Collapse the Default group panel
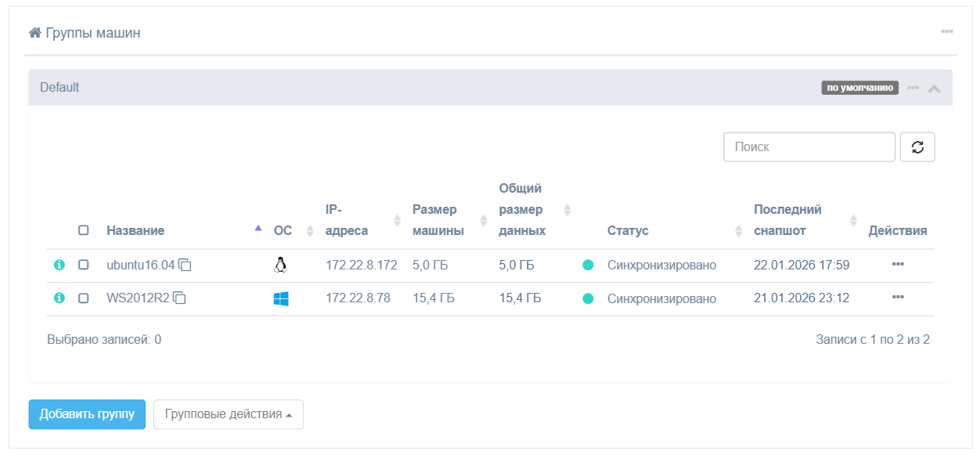The image size is (980, 455). click(934, 88)
